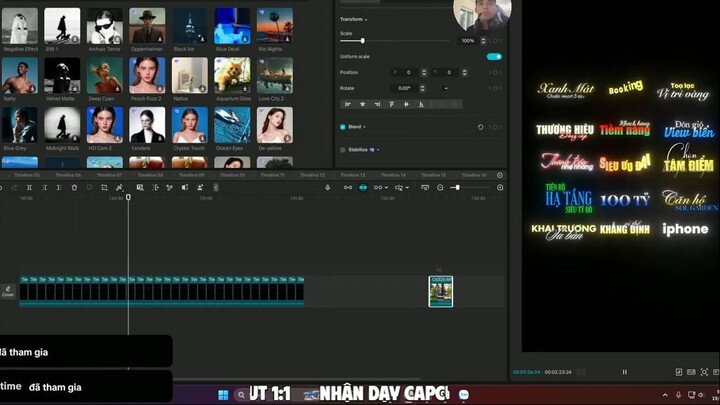Viewport: 720px width, 405px height.
Task: Click the Rotate 0.00° input field
Action: pyautogui.click(x=405, y=88)
